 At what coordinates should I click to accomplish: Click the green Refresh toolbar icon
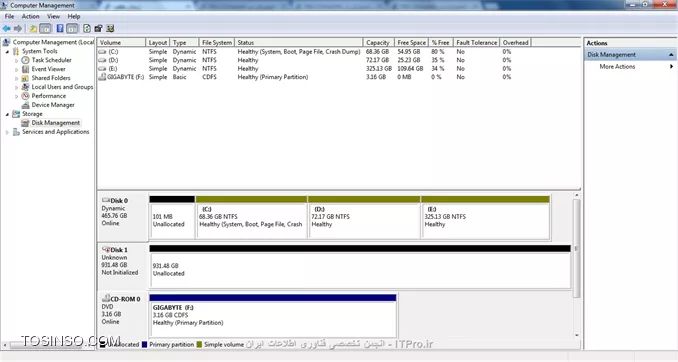click(87, 29)
